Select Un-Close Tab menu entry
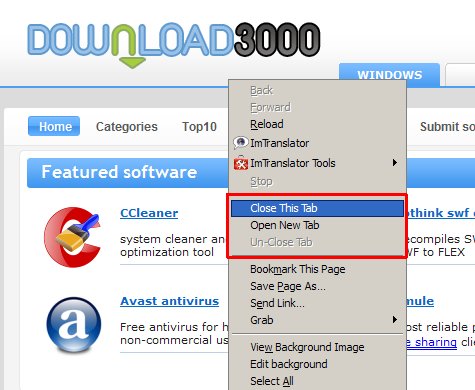Image resolution: width=475 pixels, height=390 pixels. [318, 242]
